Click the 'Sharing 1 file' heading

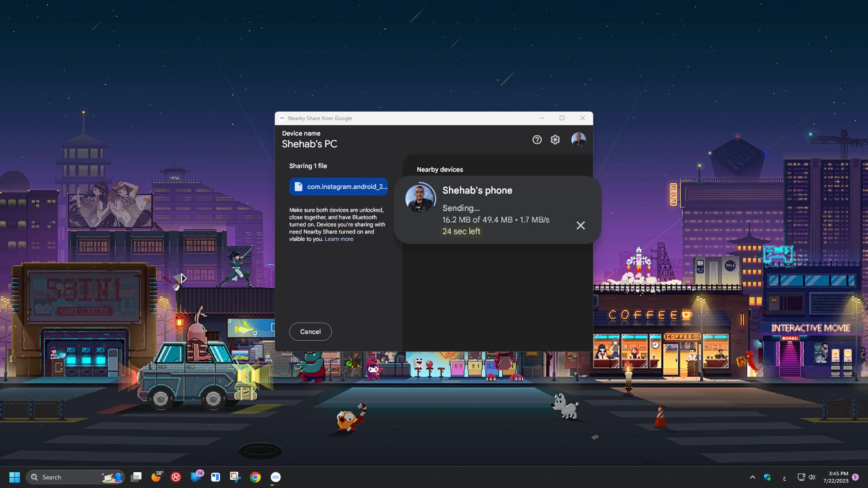(308, 166)
